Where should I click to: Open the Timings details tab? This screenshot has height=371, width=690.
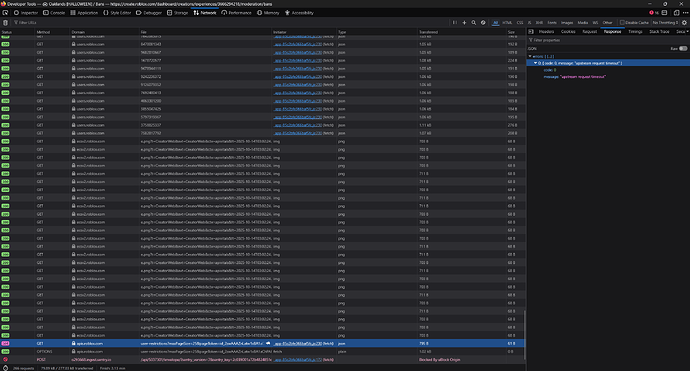pos(635,32)
